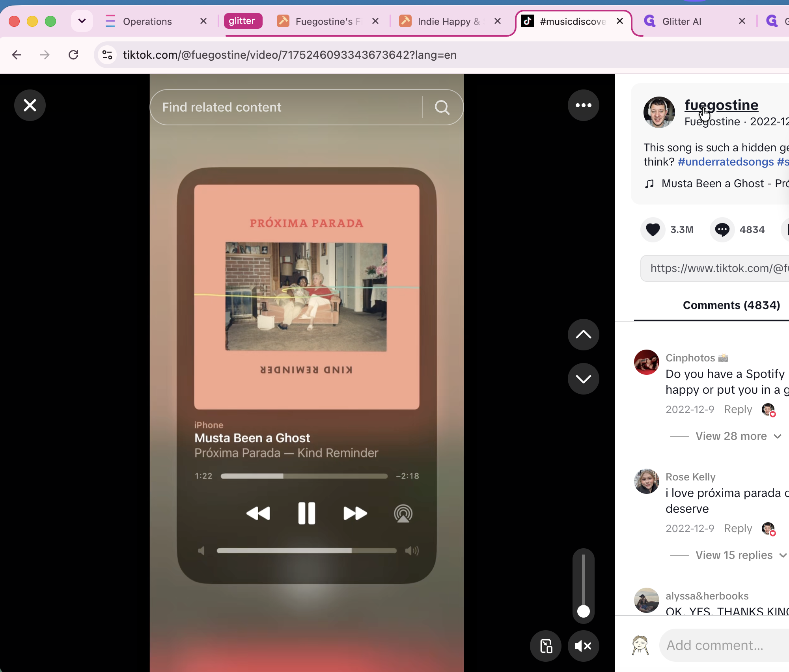789x672 pixels.
Task: Open alyssa&herbooks commenter profile
Action: coord(707,596)
